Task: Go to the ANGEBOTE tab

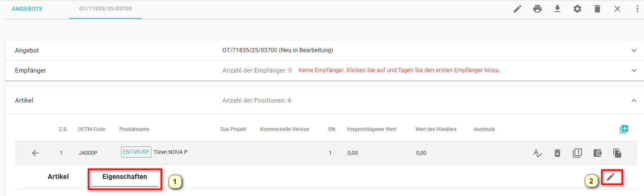Action: (27, 9)
